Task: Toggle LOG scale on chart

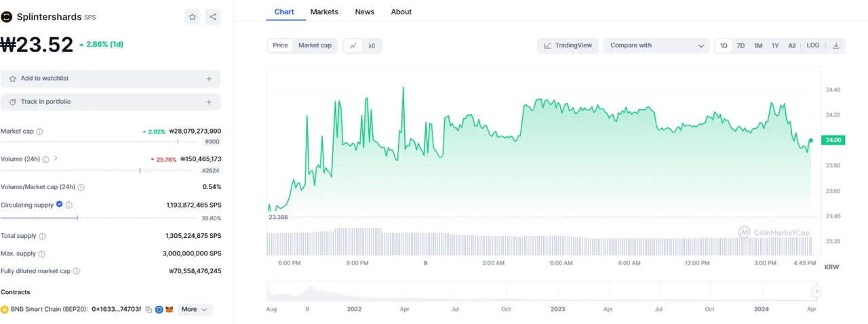Action: tap(812, 46)
